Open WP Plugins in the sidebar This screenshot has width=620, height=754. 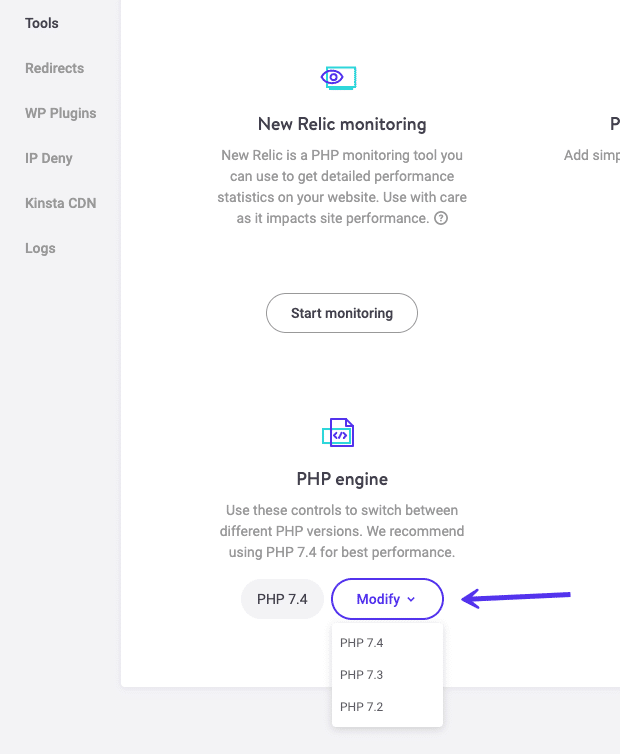click(60, 113)
